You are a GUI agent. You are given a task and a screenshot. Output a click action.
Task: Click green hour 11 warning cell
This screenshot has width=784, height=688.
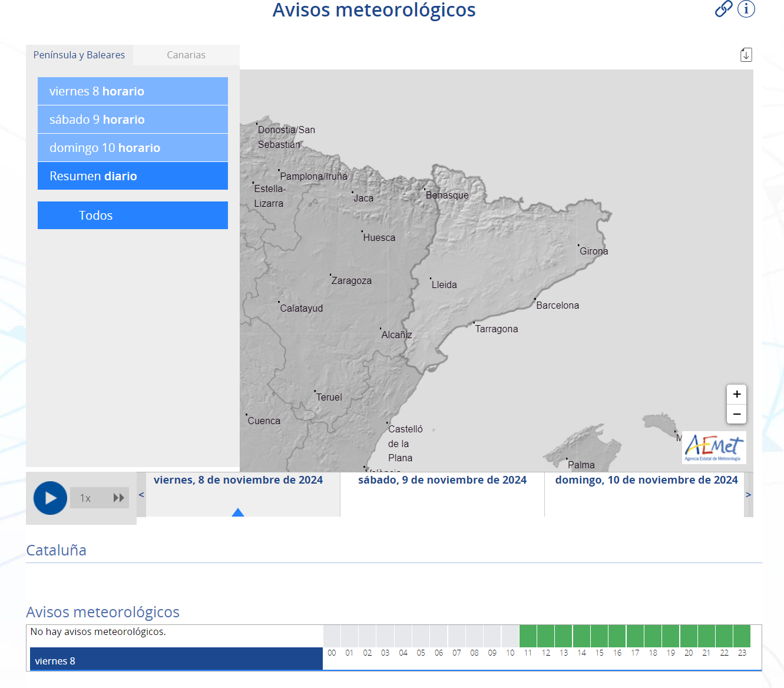[528, 636]
